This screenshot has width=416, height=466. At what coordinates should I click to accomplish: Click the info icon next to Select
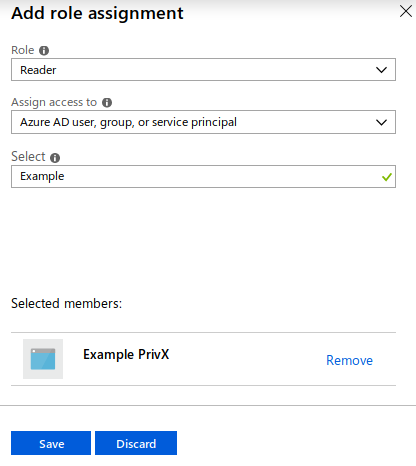pyautogui.click(x=55, y=158)
